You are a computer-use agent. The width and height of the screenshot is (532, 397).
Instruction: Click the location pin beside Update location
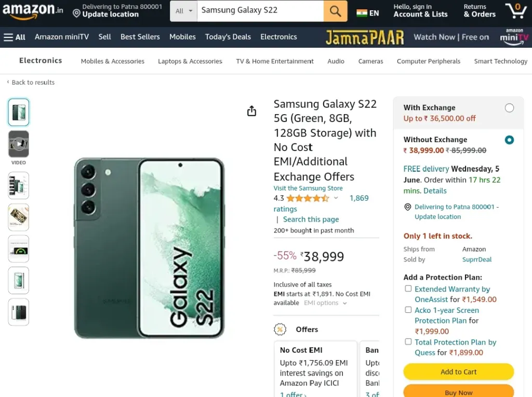[77, 13]
